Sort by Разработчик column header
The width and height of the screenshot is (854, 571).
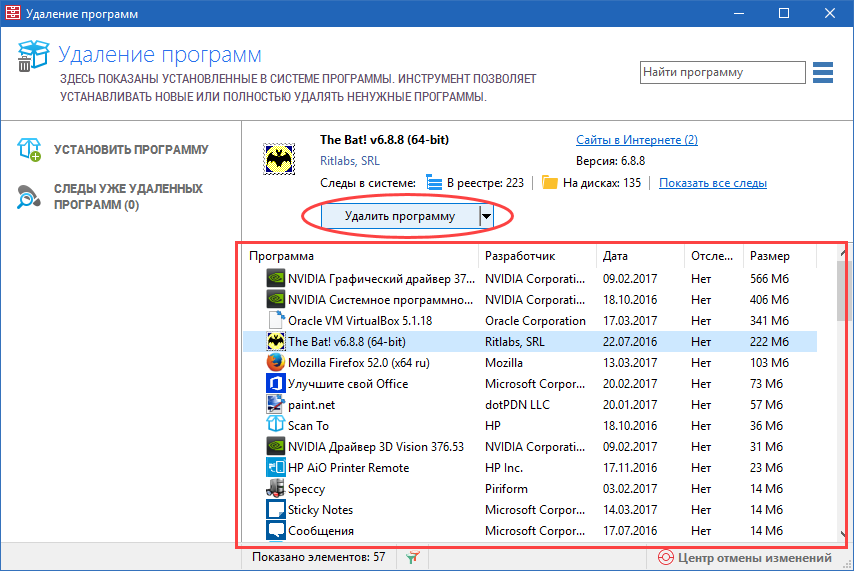point(537,256)
